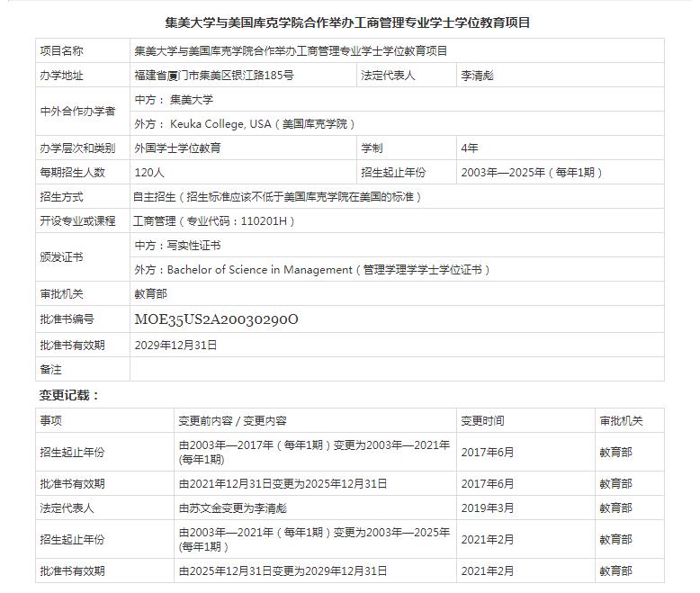This screenshot has height=593, width=700.
Task: Click the 教育部 value beside 审批机关 in the top table
Action: click(151, 294)
